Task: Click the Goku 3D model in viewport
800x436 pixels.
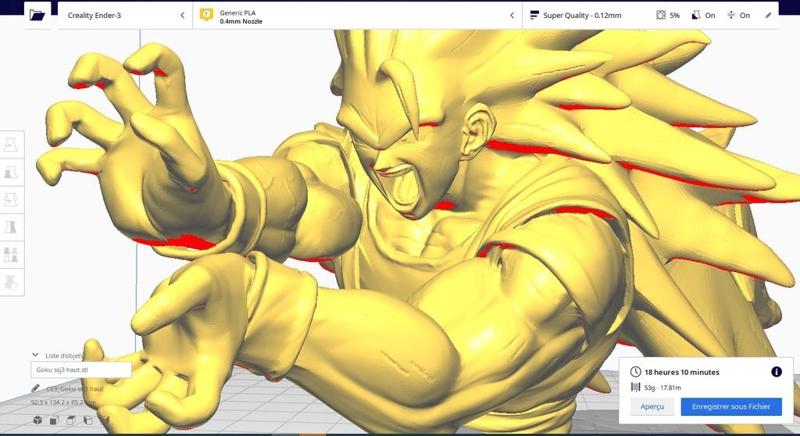Action: tap(418, 229)
